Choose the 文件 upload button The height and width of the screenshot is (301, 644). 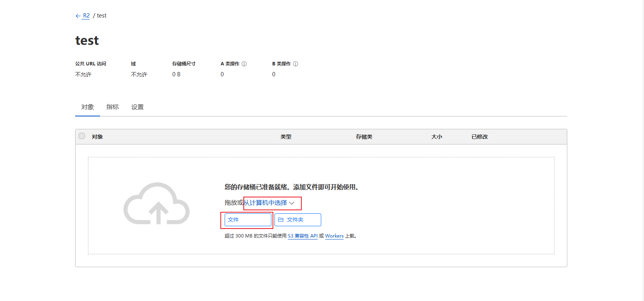coord(248,220)
